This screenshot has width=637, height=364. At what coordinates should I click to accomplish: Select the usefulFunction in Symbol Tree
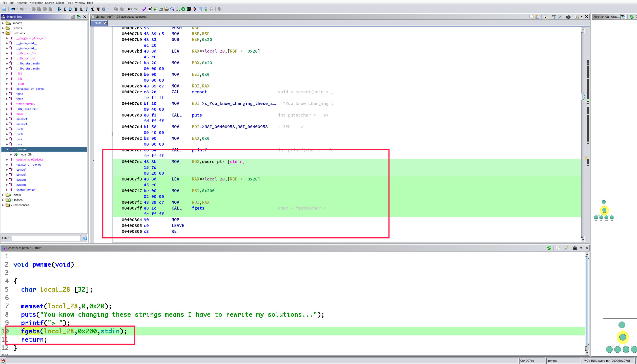(x=26, y=190)
